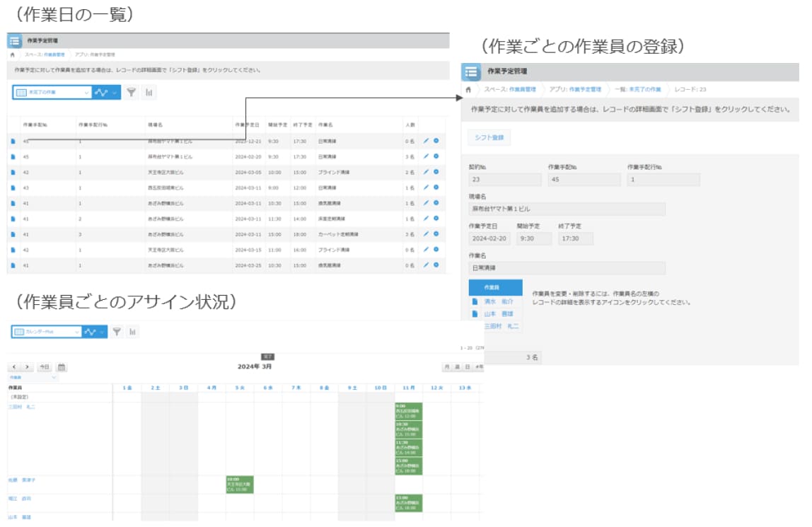Go to next month in calendar
This screenshot has width=812, height=527.
[27, 368]
